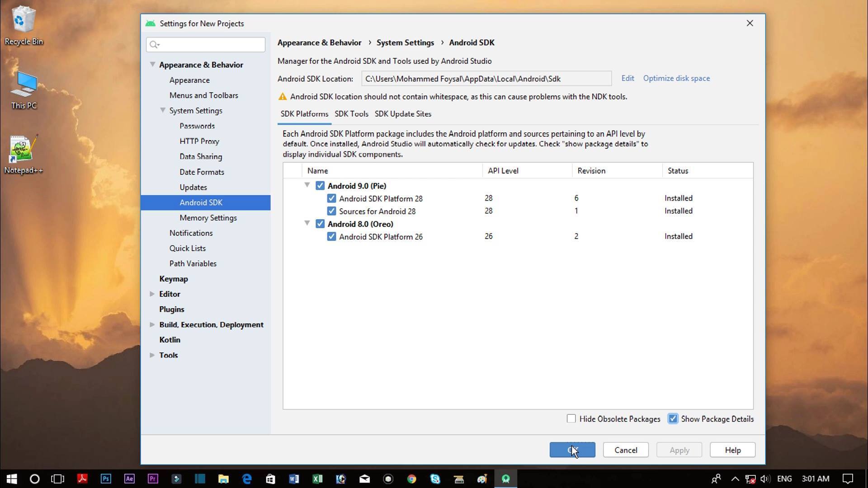Expand the Editor settings node
This screenshot has height=488, width=868.
point(152,294)
